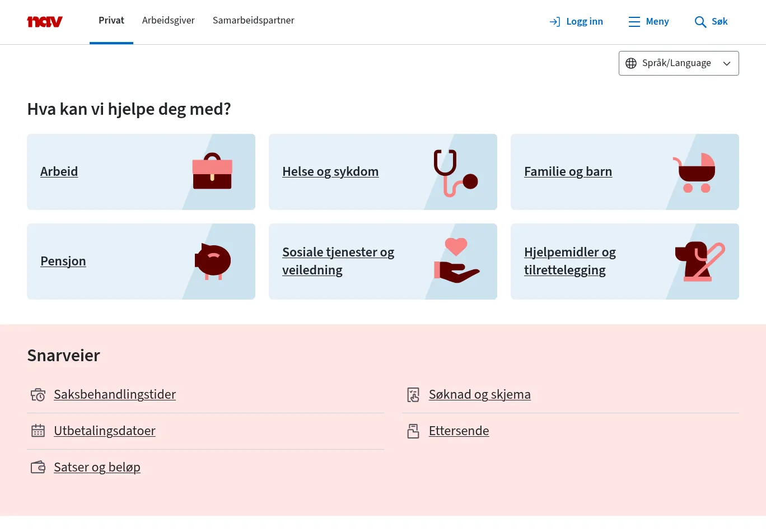Screen dimensions: 766x532
Task: Click the baby stroller icon
Action: coord(694,172)
